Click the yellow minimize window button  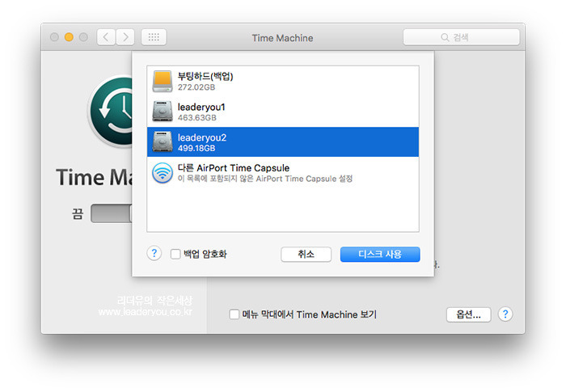pos(69,37)
